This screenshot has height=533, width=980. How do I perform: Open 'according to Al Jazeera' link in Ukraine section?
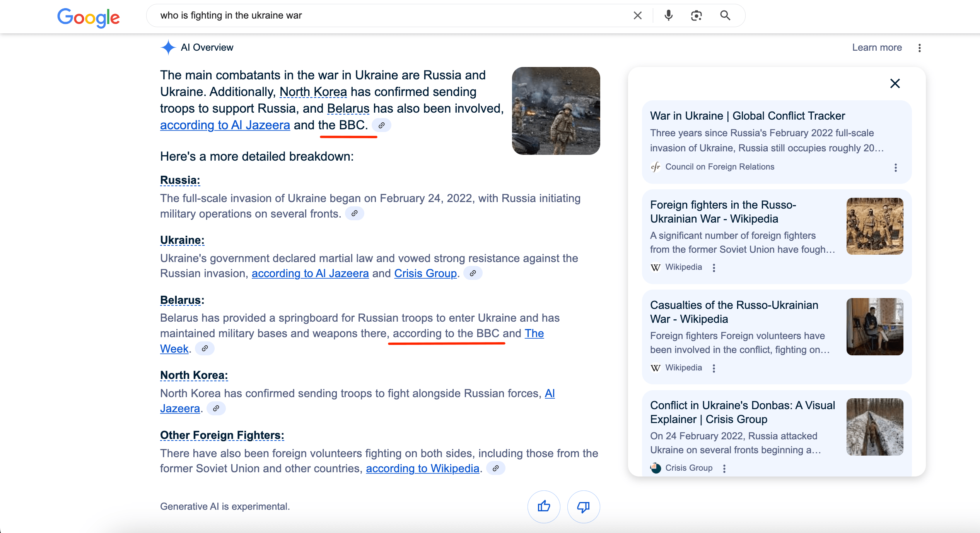click(310, 273)
